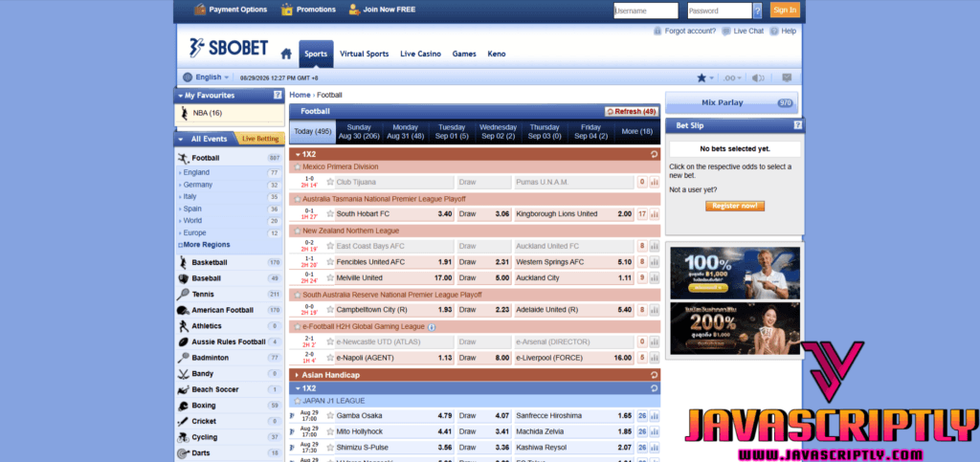This screenshot has width=980, height=462.
Task: Open the 100% bonus promotion banner
Action: coord(735,273)
